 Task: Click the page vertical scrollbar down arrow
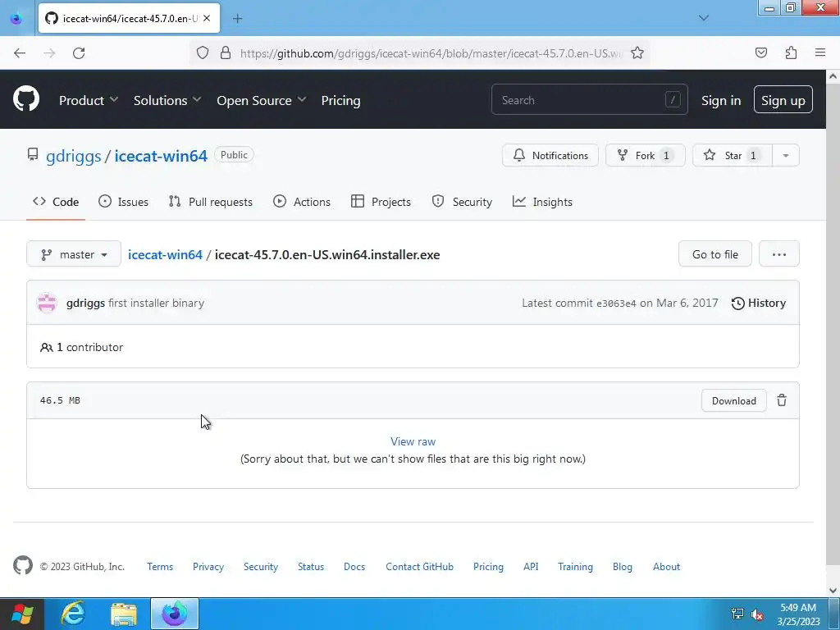(x=833, y=590)
